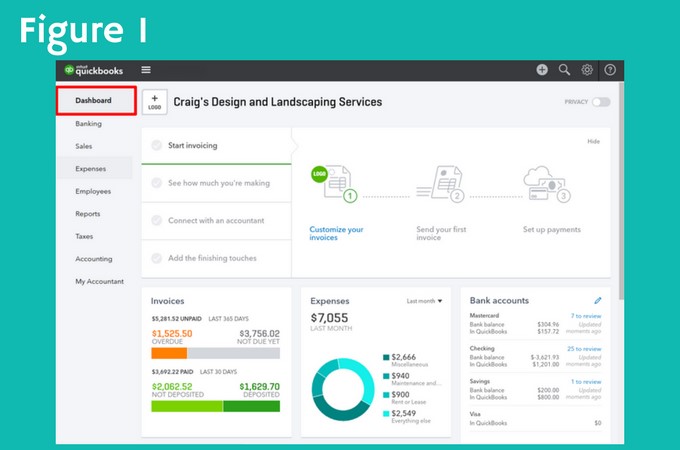Click the $2,062.52 not deposited amount
The height and width of the screenshot is (450, 680).
click(172, 386)
